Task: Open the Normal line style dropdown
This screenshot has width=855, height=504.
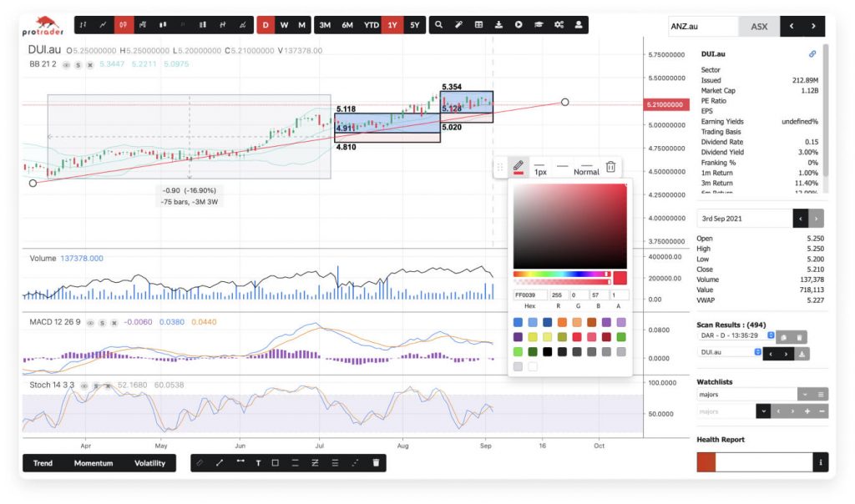Action: tap(586, 168)
